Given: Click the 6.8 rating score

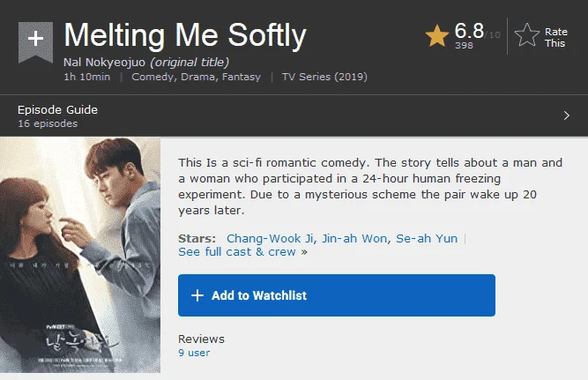Looking at the screenshot, I should (x=469, y=31).
